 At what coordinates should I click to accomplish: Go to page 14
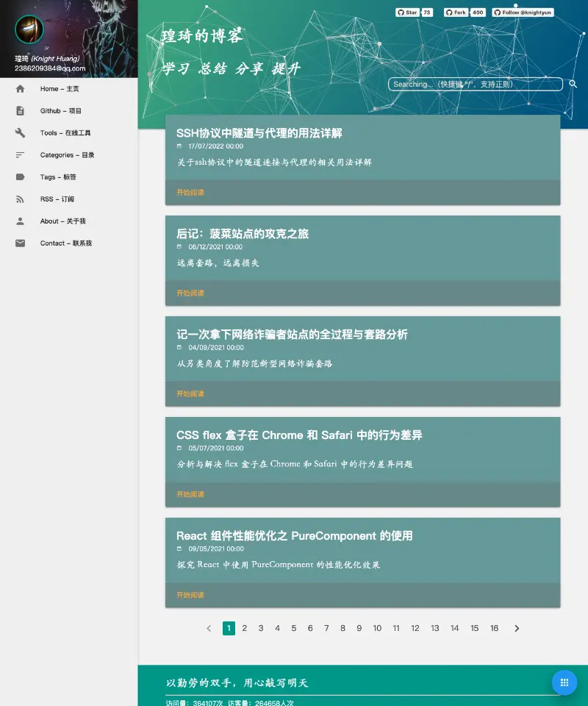pyautogui.click(x=455, y=628)
